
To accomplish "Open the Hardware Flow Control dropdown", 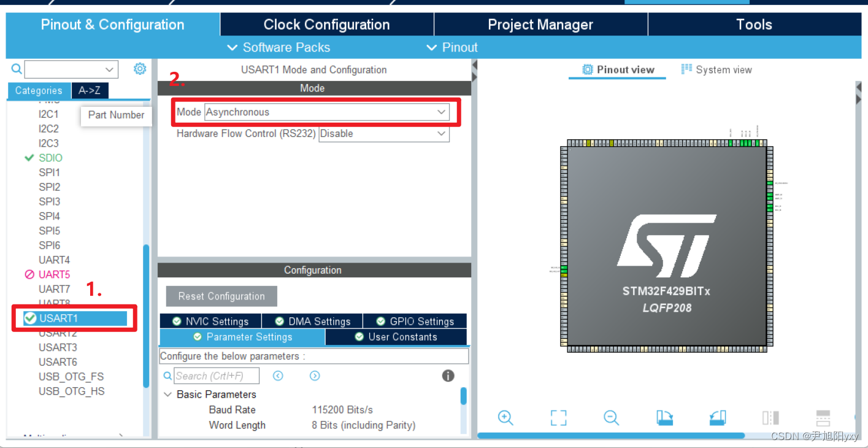I will [384, 133].
